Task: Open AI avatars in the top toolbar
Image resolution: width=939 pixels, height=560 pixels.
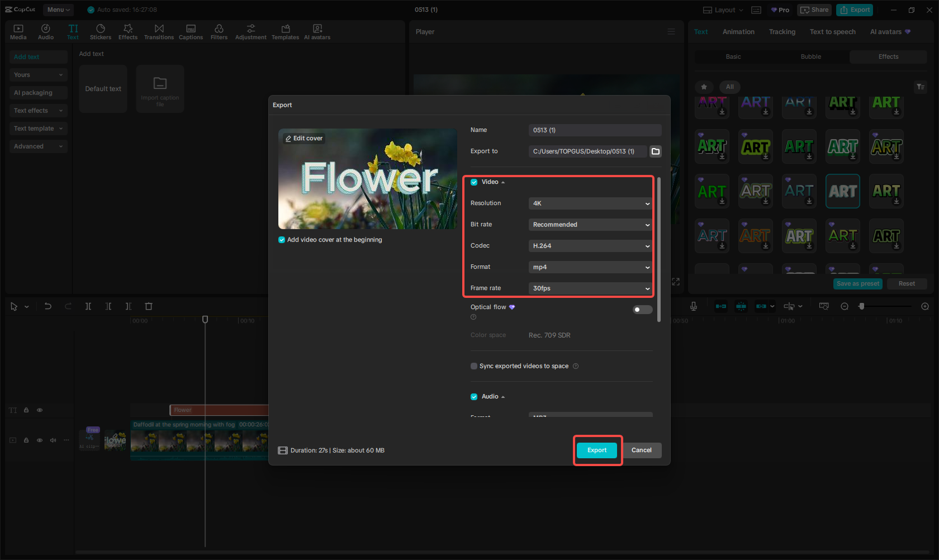Action: (317, 32)
